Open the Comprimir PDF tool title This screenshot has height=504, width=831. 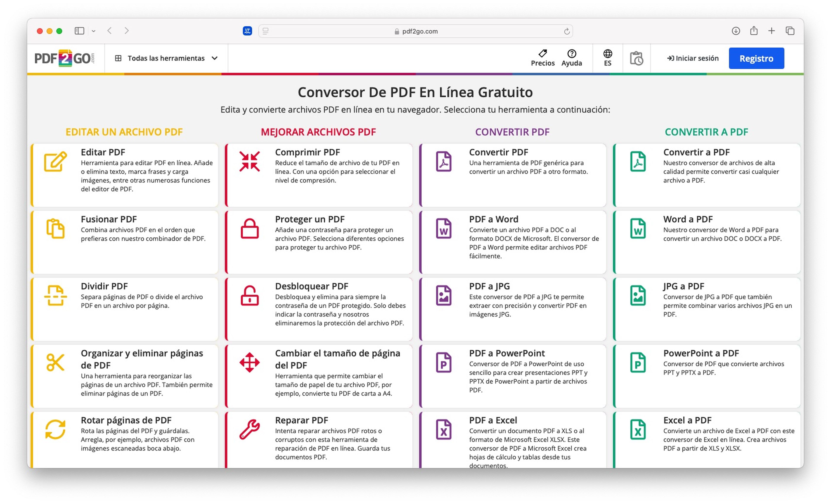[x=307, y=152]
